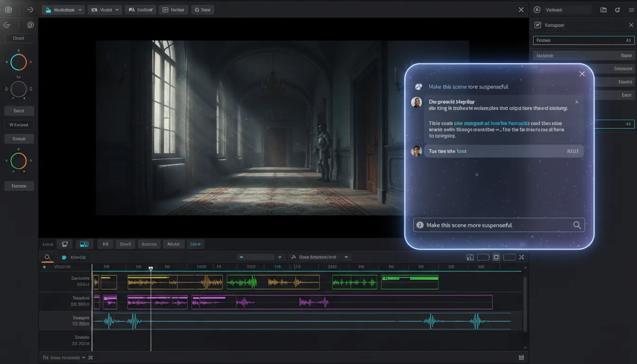Click inside the 'Make this scene more suspenseful' input field

point(498,225)
